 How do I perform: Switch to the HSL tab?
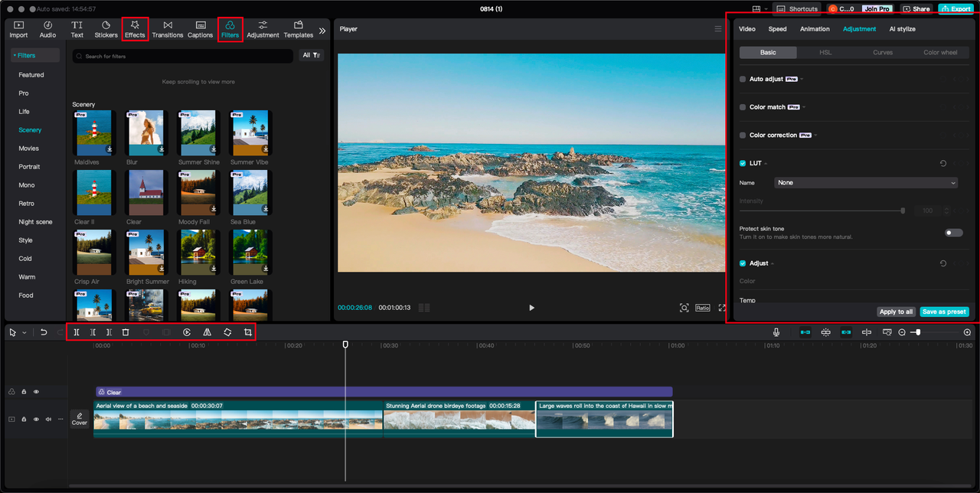[825, 53]
